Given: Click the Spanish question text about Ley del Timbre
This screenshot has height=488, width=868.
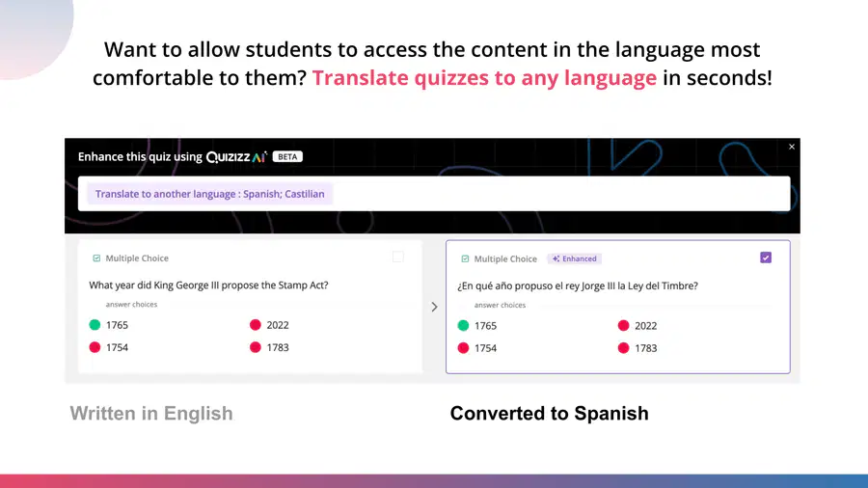Looking at the screenshot, I should tap(578, 286).
